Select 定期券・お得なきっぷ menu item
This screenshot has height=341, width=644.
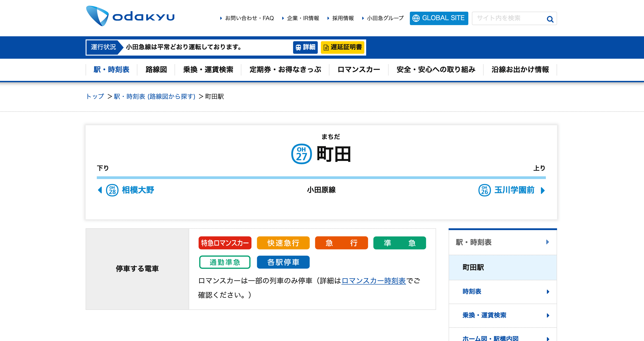(285, 69)
